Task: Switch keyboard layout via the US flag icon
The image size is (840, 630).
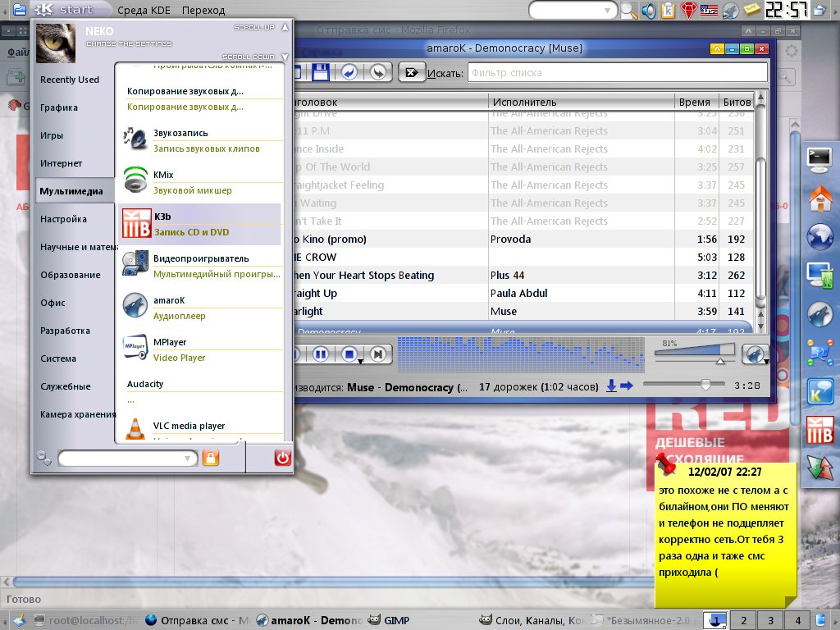Action: 709,10
